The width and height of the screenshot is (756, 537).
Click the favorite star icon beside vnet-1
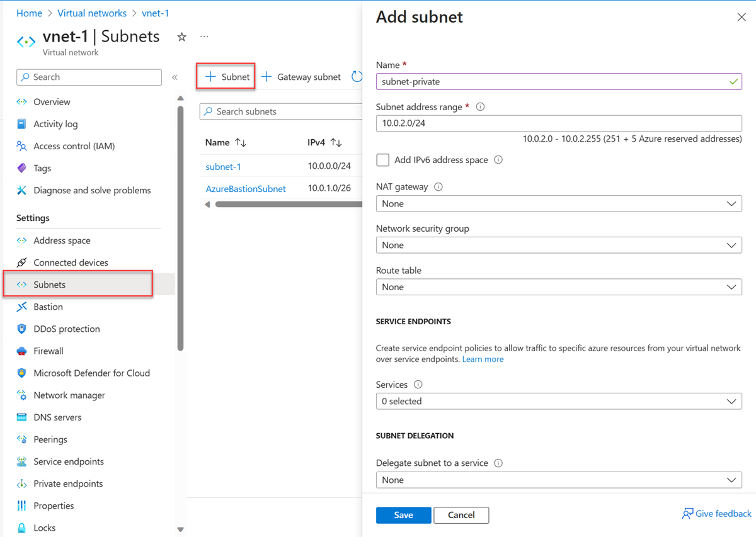pos(182,37)
